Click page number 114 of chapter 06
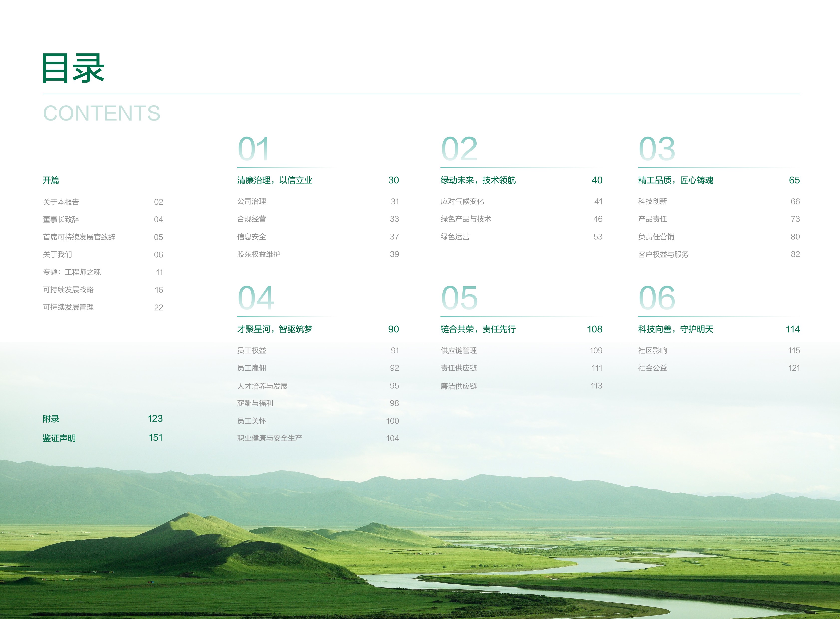Image resolution: width=840 pixels, height=619 pixels. coord(793,329)
